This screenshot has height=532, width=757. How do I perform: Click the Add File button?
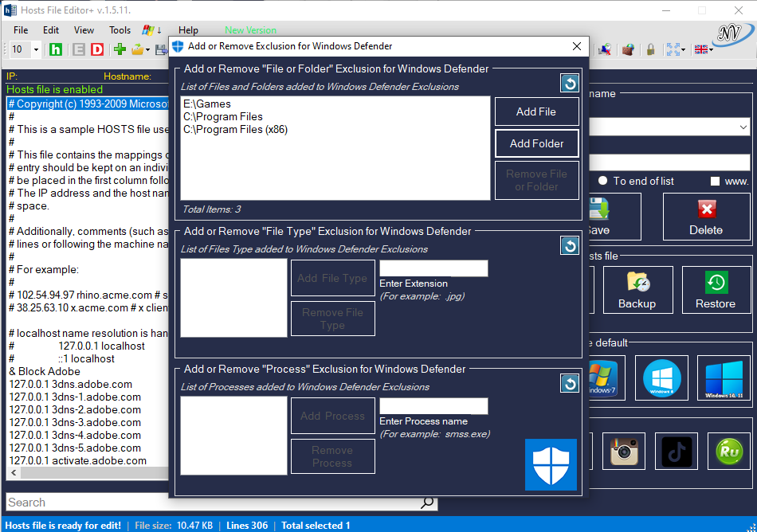tap(536, 111)
